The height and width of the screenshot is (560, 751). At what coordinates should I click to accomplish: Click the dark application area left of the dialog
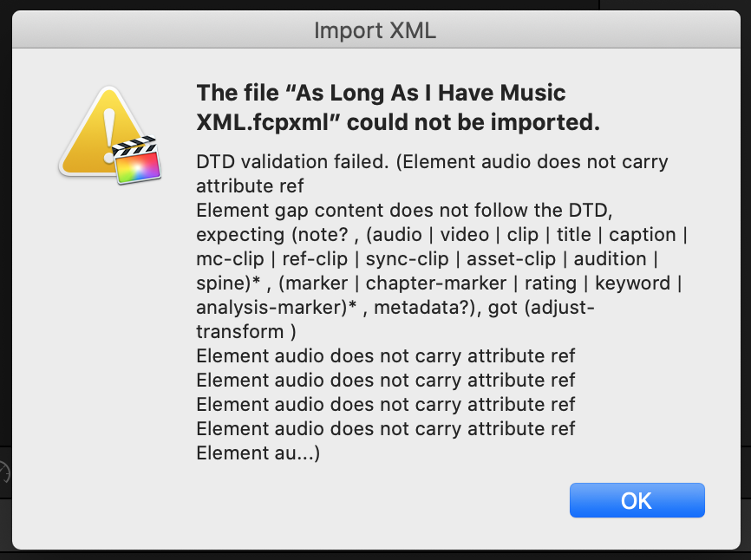7,260
